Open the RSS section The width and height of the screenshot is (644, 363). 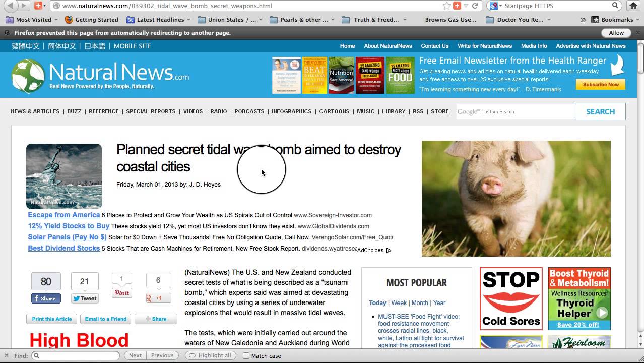tap(418, 111)
